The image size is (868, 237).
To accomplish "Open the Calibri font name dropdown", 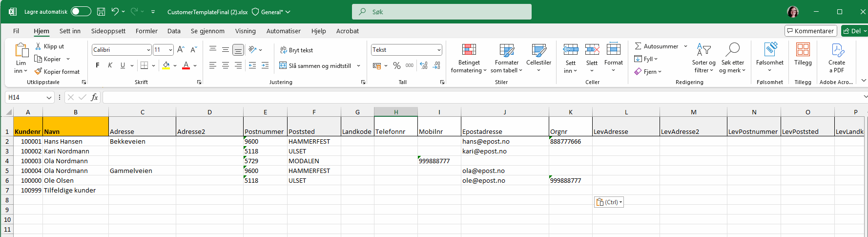I will [148, 50].
